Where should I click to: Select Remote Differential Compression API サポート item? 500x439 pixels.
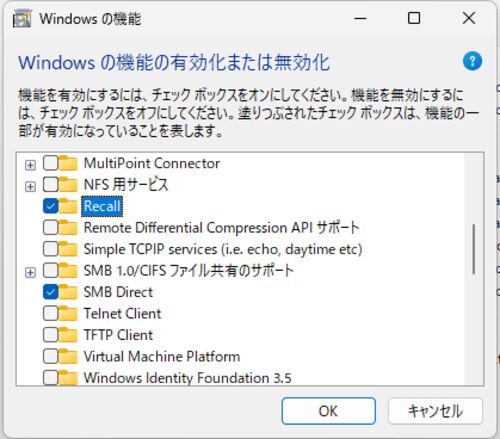[x=221, y=228]
